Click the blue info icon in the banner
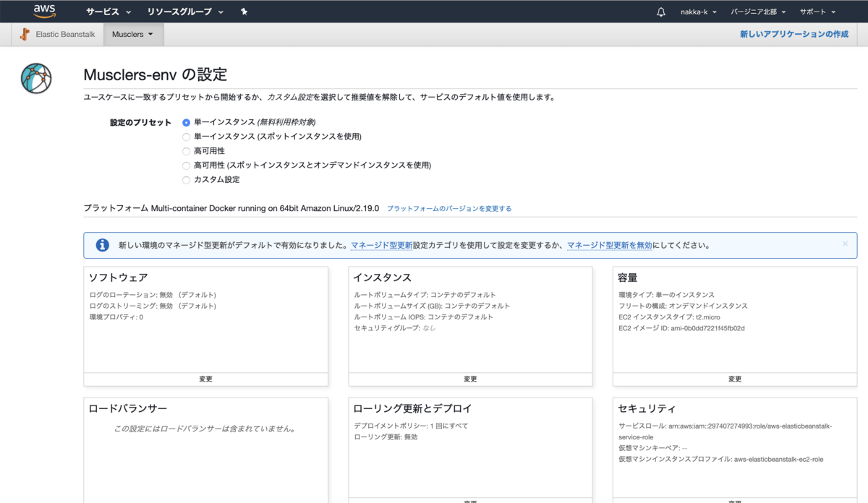 coord(102,245)
